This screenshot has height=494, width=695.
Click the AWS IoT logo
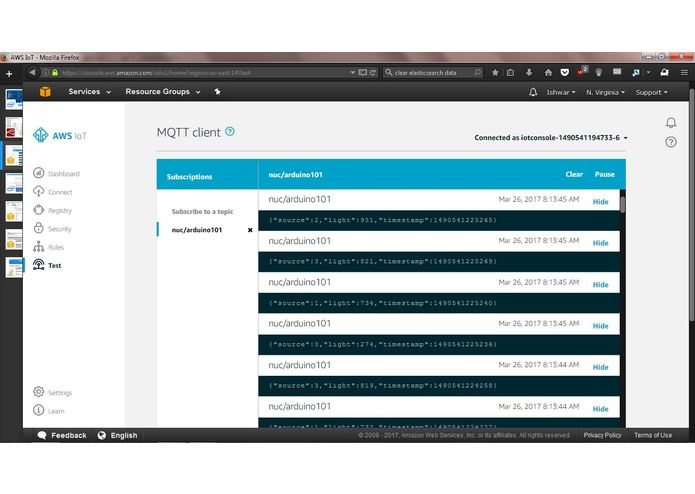tap(60, 135)
